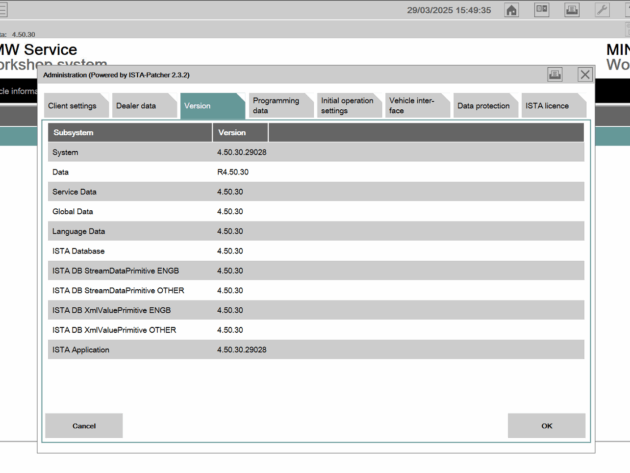
Task: Select ISTA DB StreamDataPrimitive ENGB row
Action: (316, 270)
